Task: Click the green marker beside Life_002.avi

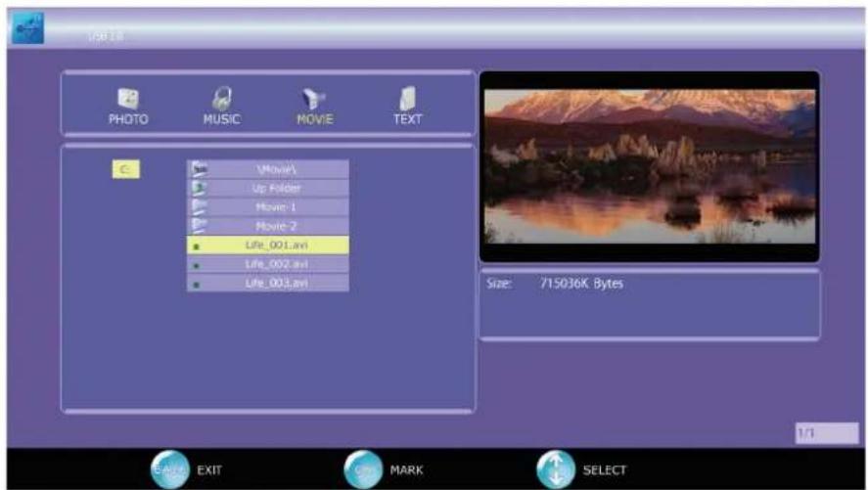Action: [x=196, y=265]
